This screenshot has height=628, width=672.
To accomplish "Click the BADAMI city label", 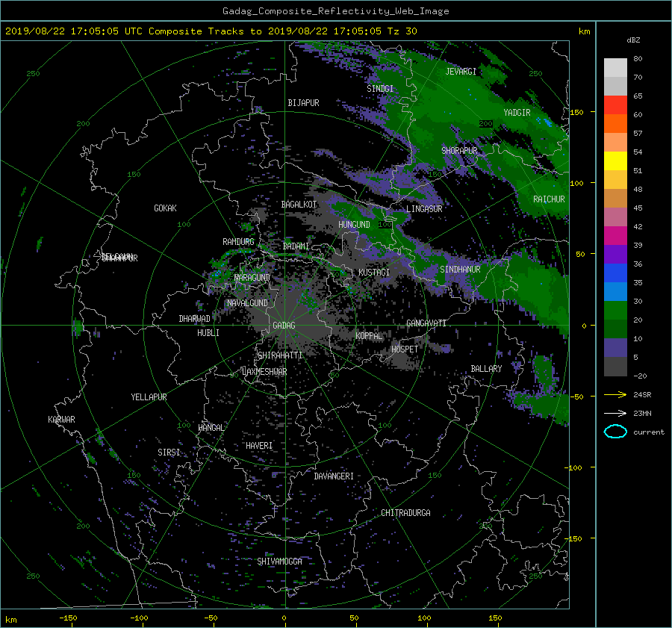I will [296, 246].
